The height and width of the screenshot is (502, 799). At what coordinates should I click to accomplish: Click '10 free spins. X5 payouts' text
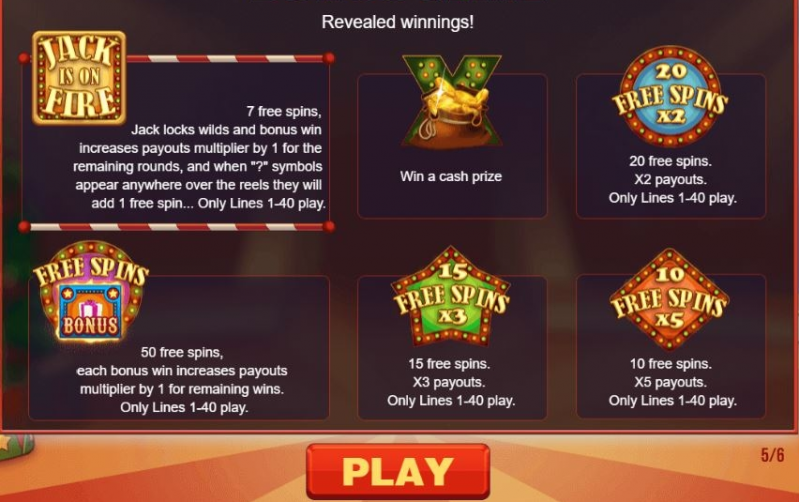[671, 373]
